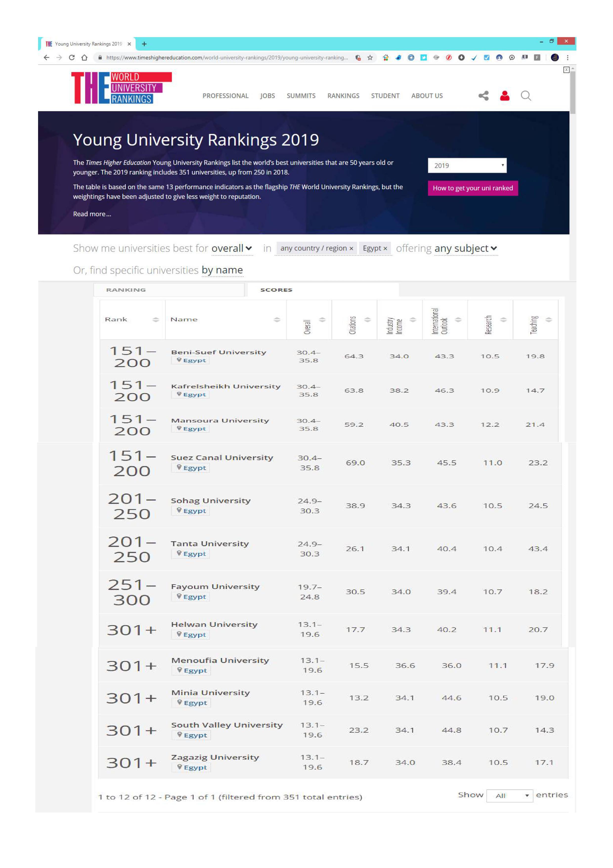Close the ad via the X box

[x=566, y=70]
